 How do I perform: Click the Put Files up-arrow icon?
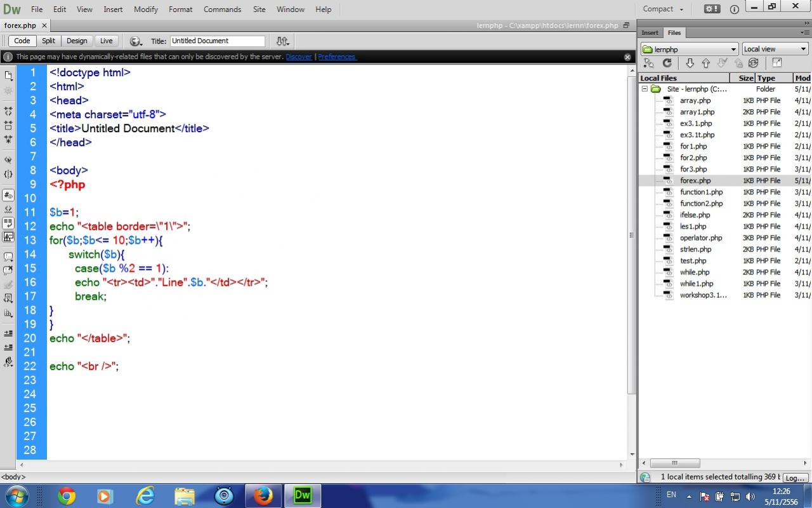[705, 63]
